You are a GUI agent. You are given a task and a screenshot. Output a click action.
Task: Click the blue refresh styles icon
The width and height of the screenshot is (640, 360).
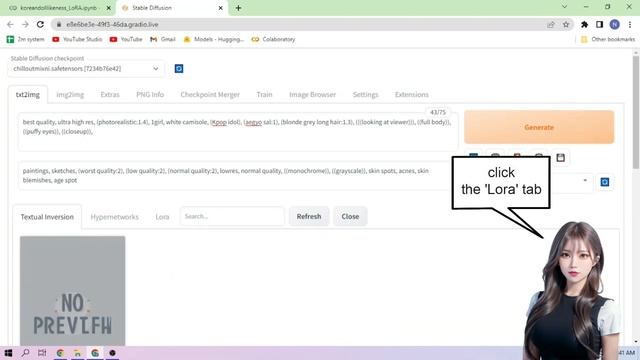604,182
